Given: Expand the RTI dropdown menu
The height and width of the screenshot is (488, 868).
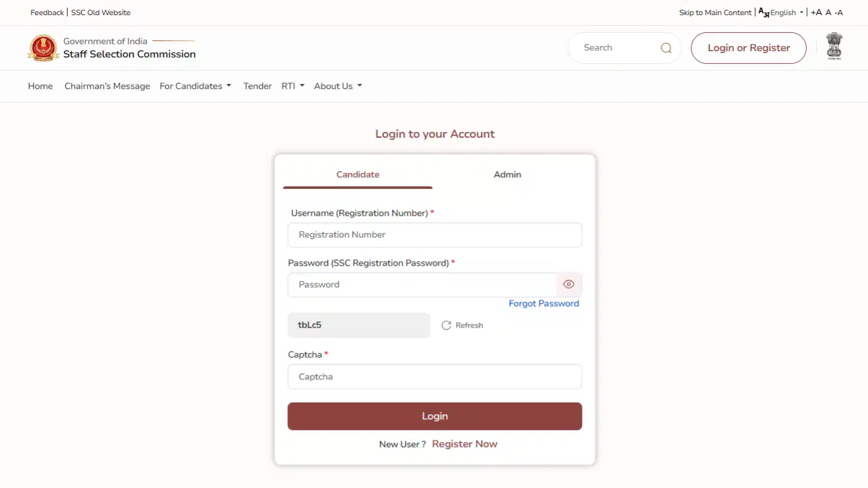Looking at the screenshot, I should [292, 86].
